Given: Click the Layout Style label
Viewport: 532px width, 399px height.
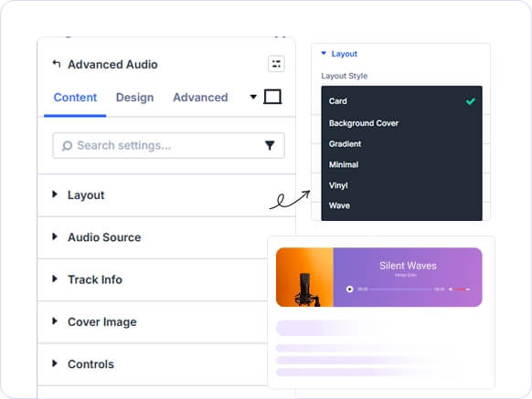Looking at the screenshot, I should 344,76.
